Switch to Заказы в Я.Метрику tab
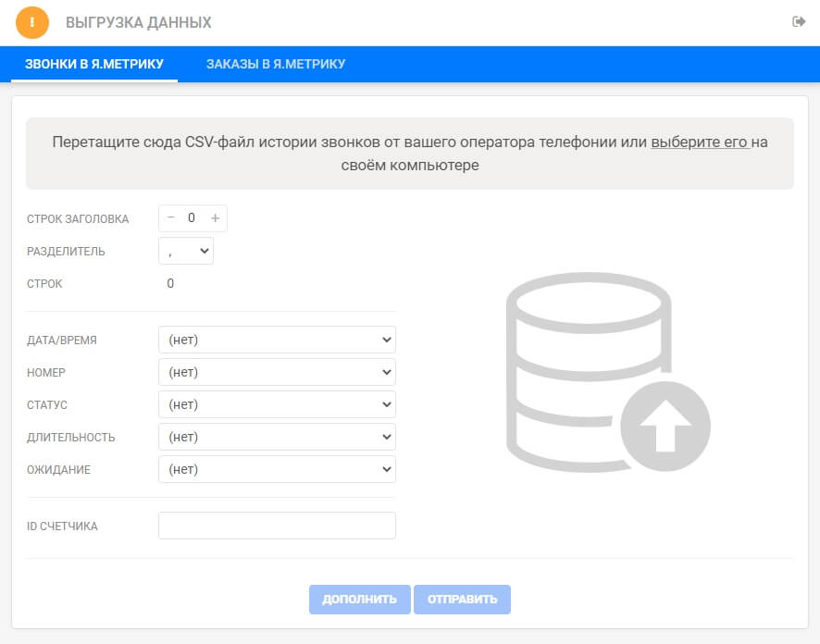Viewport: 820px width, 644px height. tap(276, 64)
